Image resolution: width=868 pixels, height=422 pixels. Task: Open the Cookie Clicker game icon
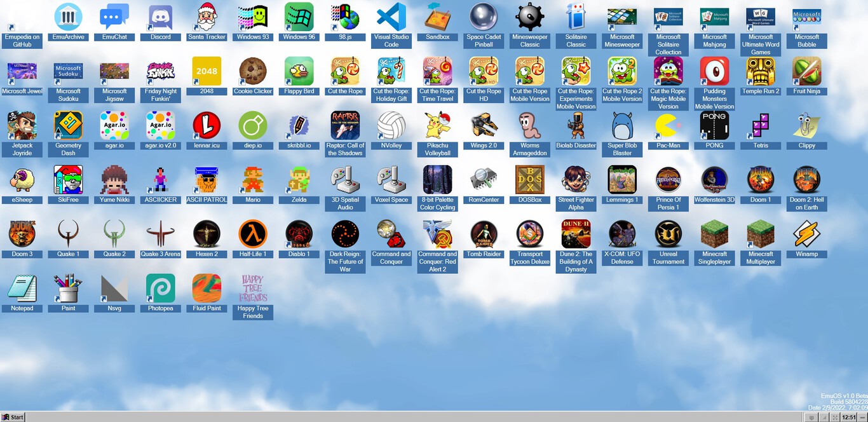(253, 71)
